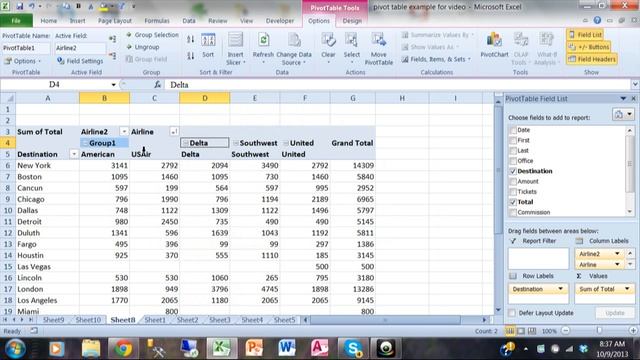Click the Refresh icon in Data group
Screen dimensions: 640x360
coord(263,40)
